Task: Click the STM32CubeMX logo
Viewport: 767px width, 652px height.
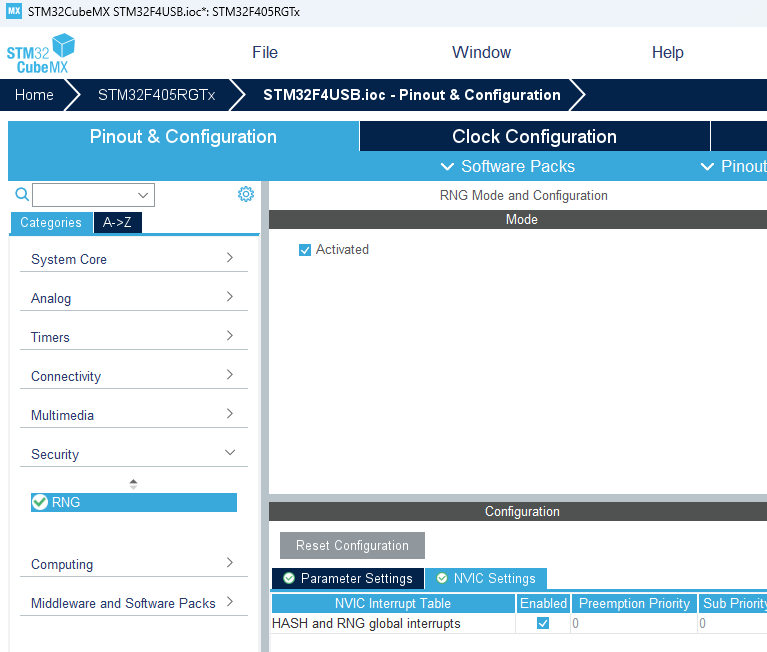Action: (41, 53)
